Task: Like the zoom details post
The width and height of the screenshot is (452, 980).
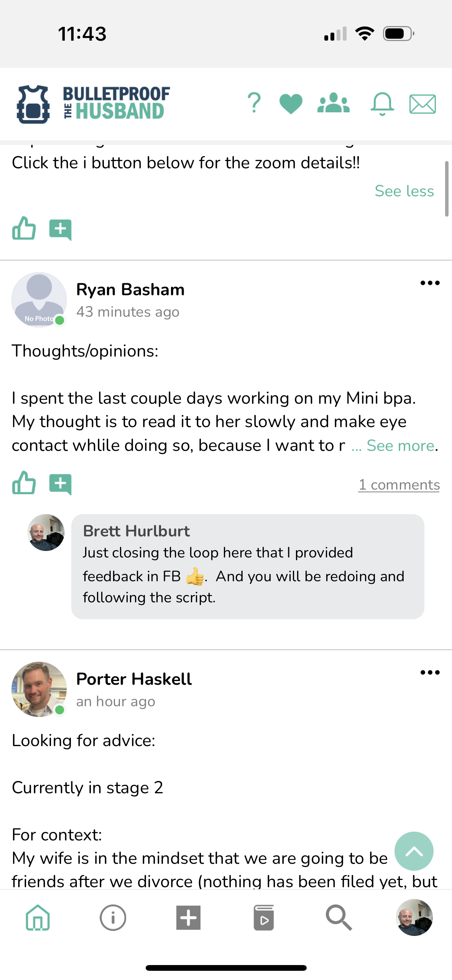Action: (x=24, y=229)
